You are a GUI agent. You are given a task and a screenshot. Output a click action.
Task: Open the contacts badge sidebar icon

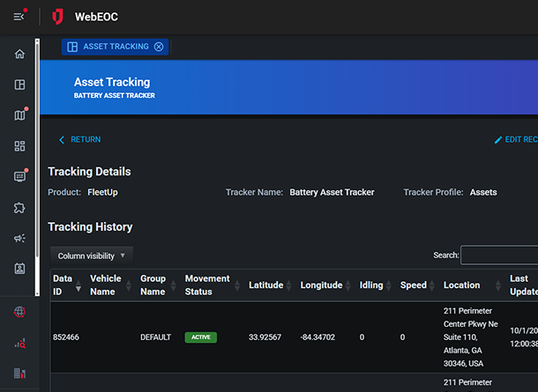click(19, 268)
